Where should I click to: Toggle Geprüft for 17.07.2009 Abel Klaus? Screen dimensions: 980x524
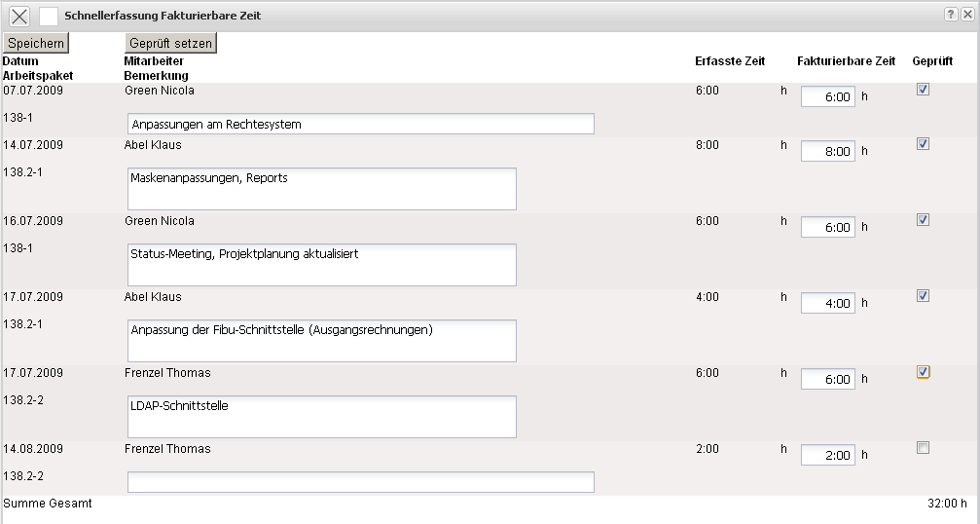click(923, 296)
